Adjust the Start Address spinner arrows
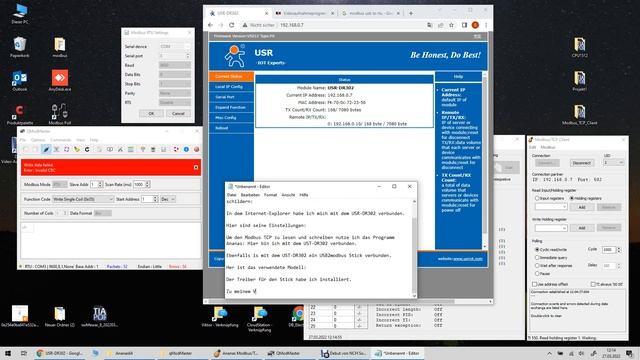The image size is (640, 360). [156, 199]
